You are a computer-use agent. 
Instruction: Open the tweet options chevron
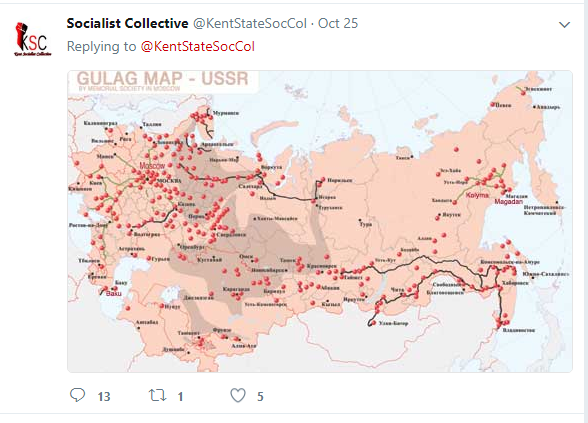click(x=564, y=25)
